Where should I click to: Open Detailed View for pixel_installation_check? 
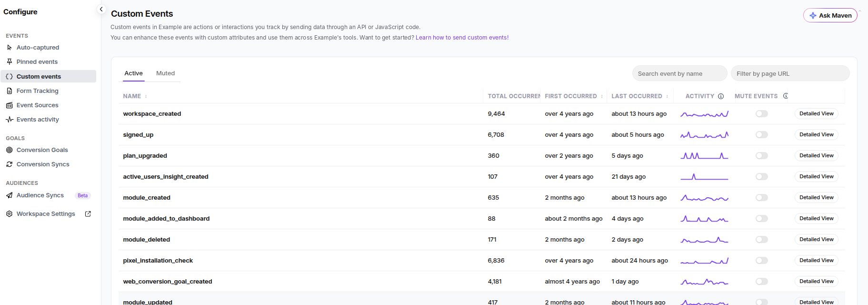pos(817,261)
